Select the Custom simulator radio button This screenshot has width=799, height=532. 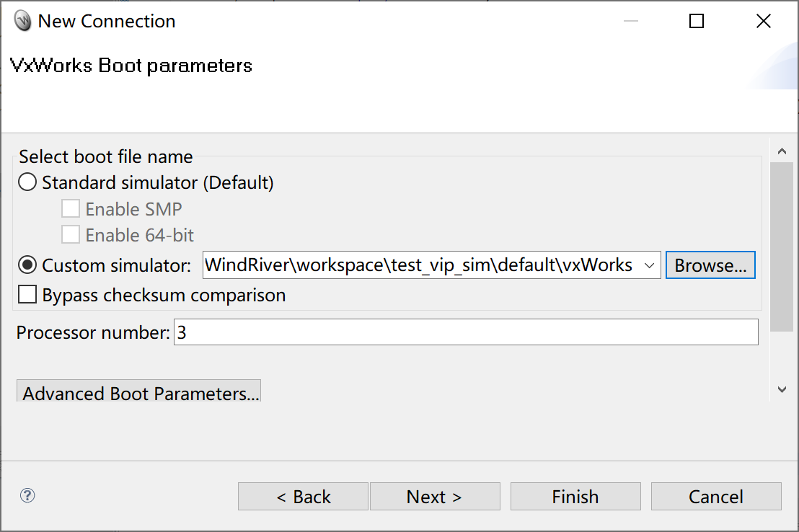point(27,265)
